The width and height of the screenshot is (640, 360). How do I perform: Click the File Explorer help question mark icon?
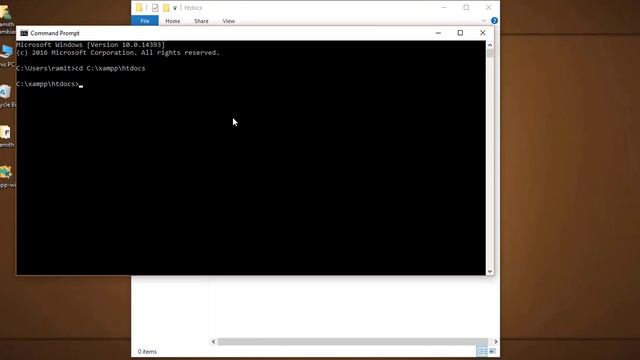coord(494,20)
